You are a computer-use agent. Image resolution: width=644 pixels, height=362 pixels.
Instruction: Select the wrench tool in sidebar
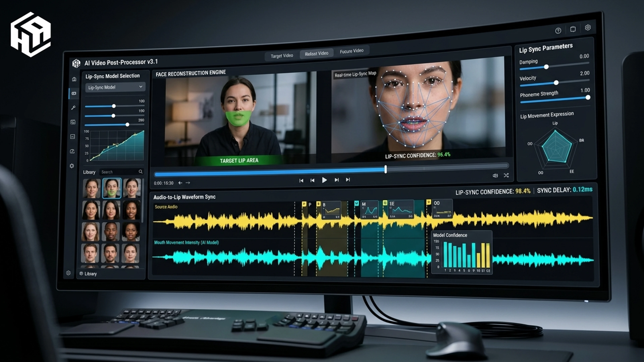(x=73, y=108)
